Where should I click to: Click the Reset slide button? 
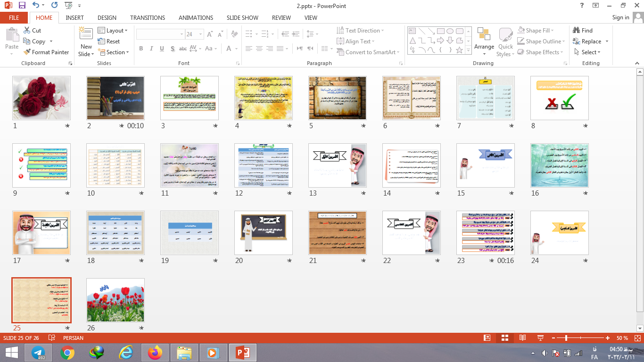[x=109, y=41]
